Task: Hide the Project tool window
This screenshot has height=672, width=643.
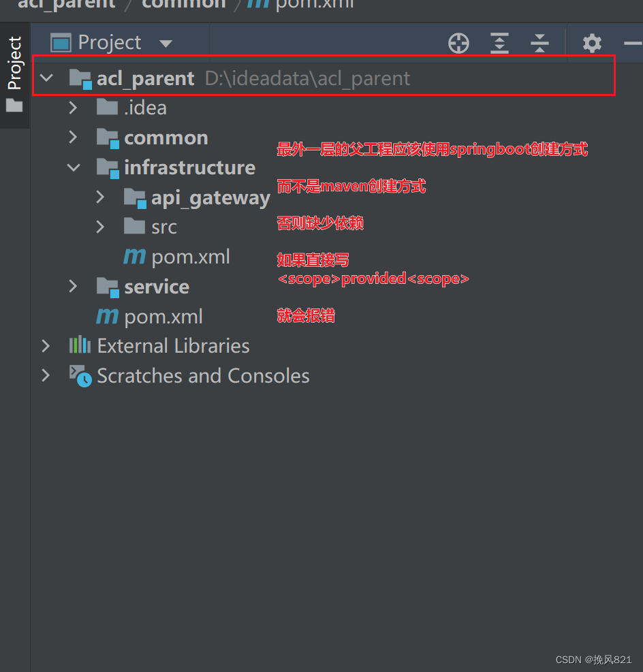Action: (x=633, y=44)
